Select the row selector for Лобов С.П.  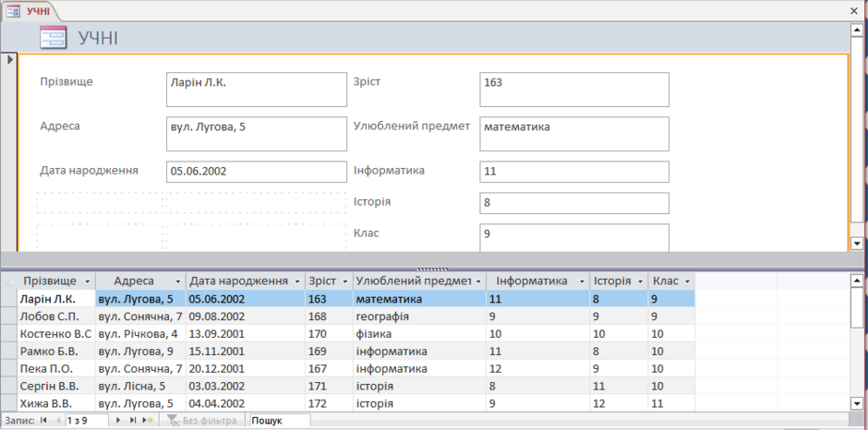pyautogui.click(x=9, y=317)
